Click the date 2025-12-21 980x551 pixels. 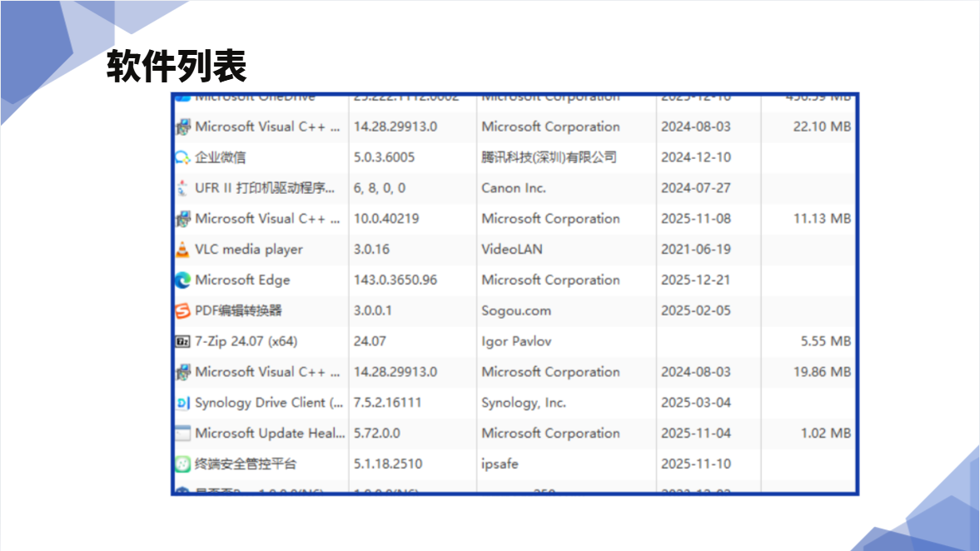pyautogui.click(x=695, y=280)
